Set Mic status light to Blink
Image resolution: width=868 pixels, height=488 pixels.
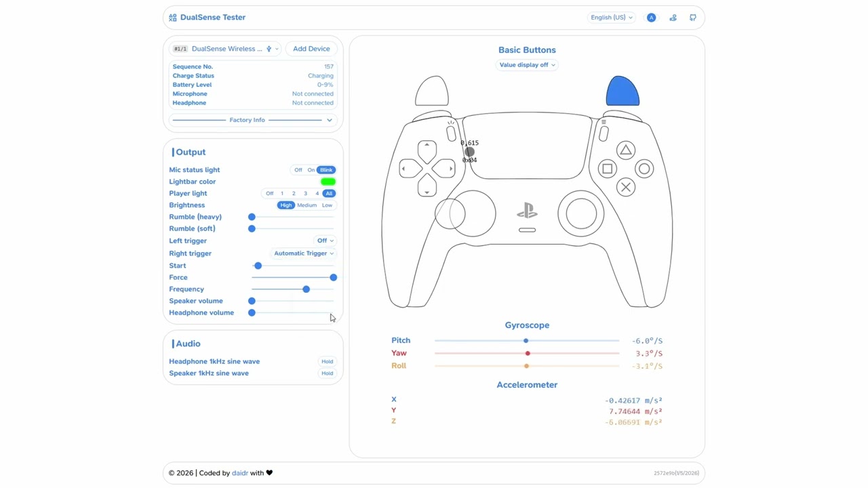tap(326, 170)
